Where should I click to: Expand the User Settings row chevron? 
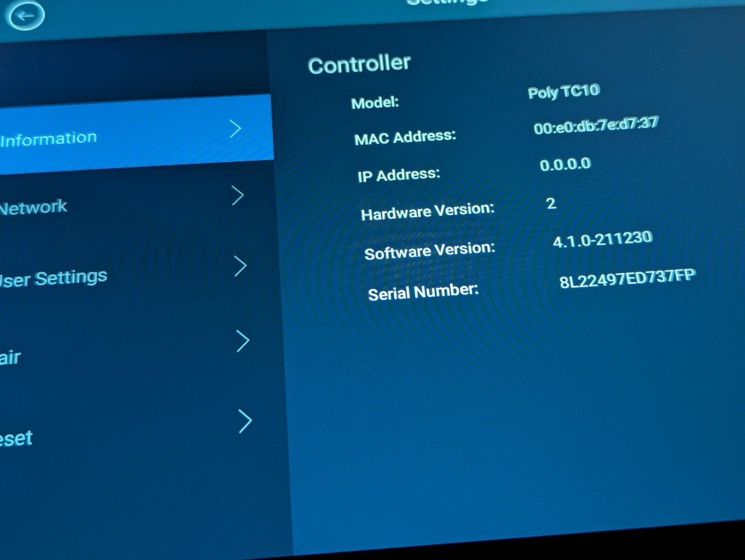[x=240, y=266]
